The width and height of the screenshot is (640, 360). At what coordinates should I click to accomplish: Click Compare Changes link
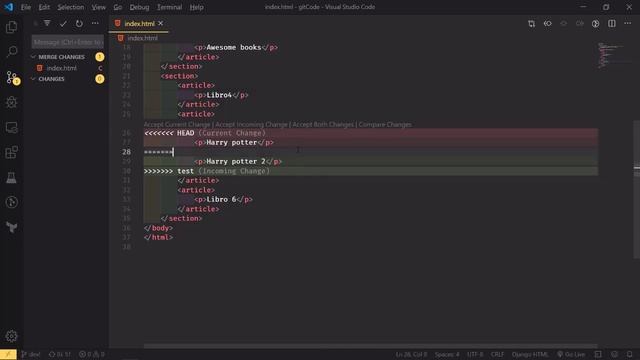tap(385, 124)
